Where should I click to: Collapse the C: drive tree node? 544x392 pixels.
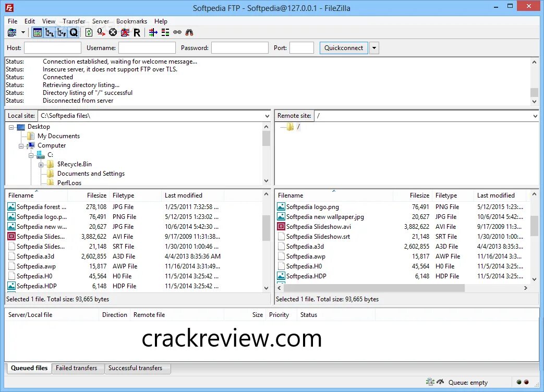click(31, 155)
